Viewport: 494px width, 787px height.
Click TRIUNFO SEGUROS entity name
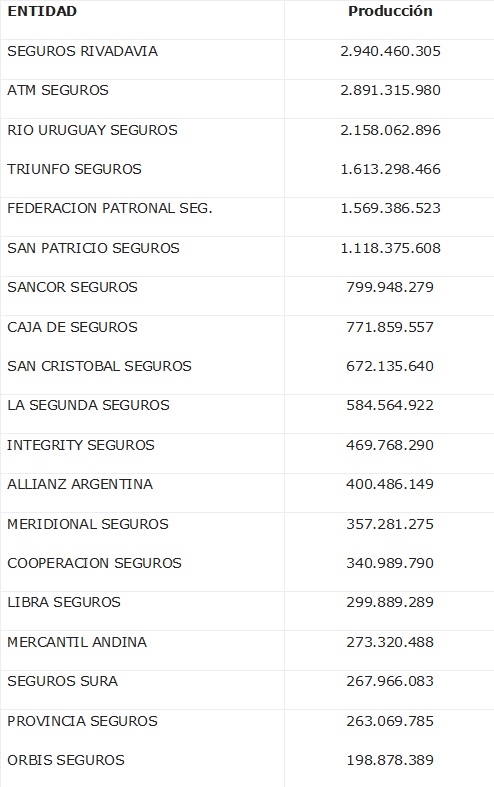click(x=74, y=169)
